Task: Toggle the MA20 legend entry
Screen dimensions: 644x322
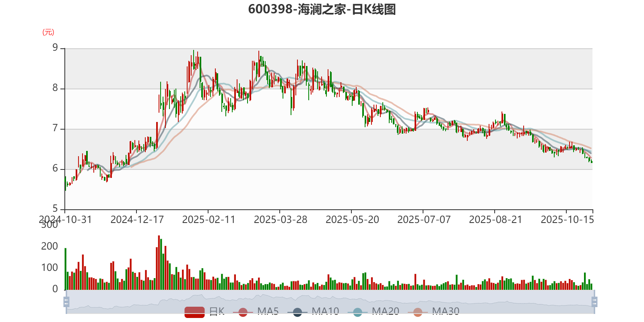Action: point(374,312)
